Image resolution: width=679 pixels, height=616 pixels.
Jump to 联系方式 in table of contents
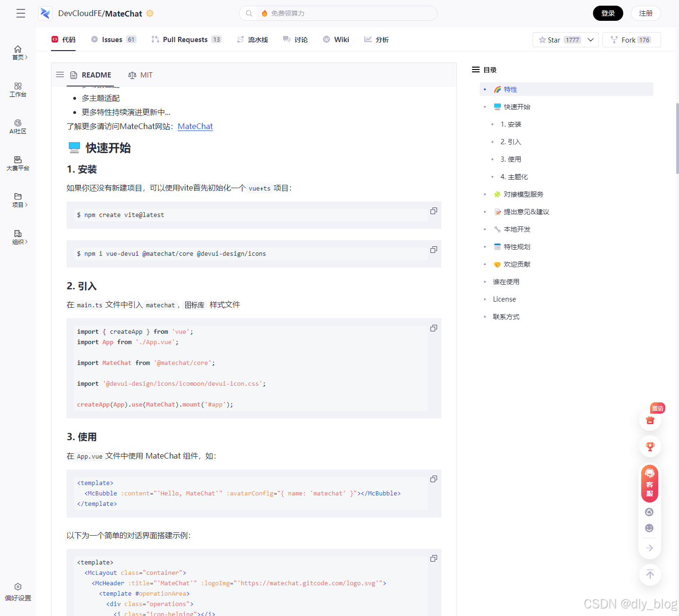click(x=506, y=317)
